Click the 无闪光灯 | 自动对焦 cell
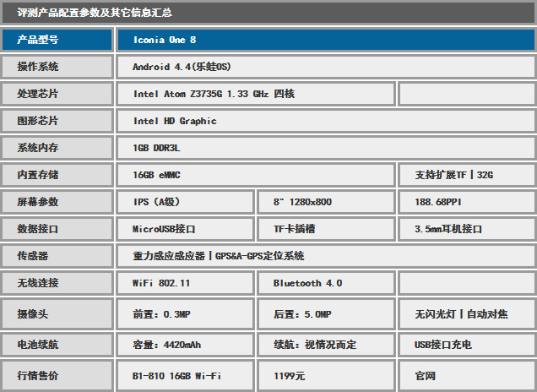 [x=467, y=314]
